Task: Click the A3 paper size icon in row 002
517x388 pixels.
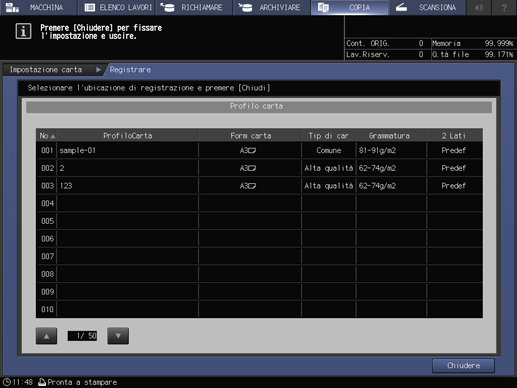Action: (248, 168)
